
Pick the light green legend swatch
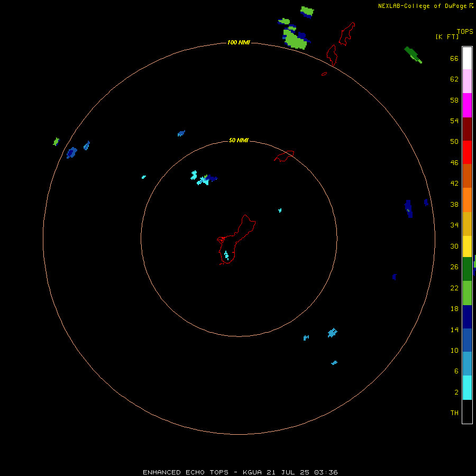(467, 293)
